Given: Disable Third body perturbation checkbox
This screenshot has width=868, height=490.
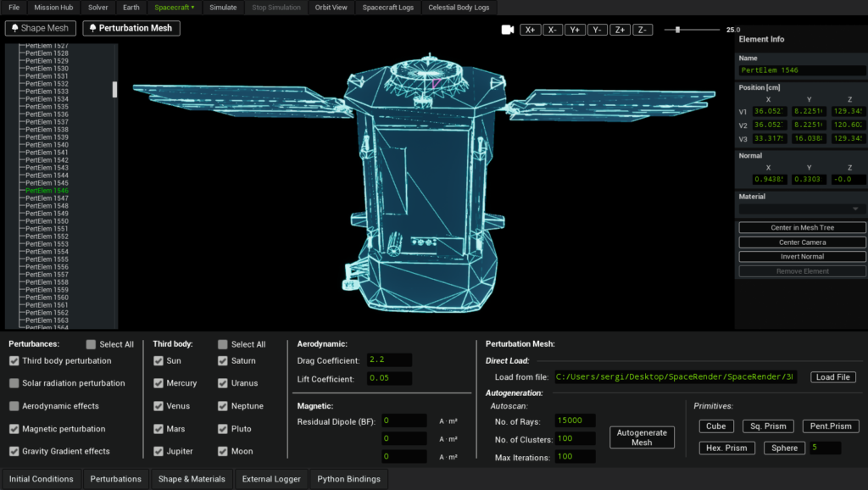Looking at the screenshot, I should [14, 361].
